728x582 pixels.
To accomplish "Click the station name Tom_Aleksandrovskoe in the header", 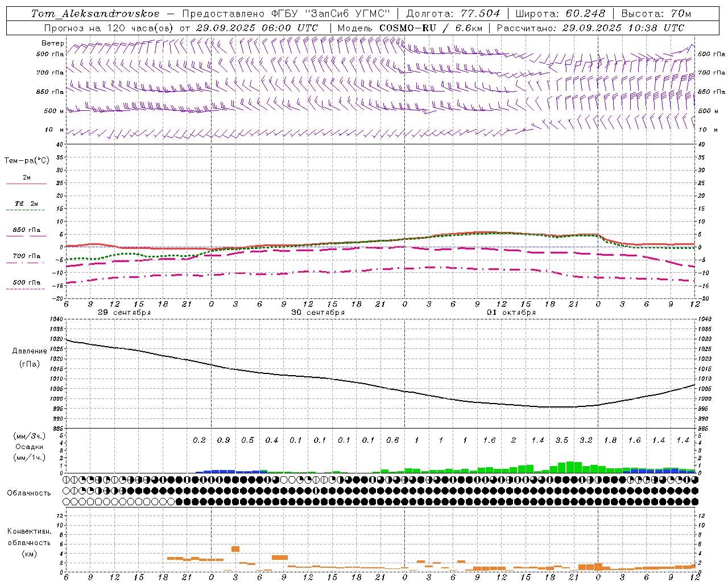I will tap(96, 14).
